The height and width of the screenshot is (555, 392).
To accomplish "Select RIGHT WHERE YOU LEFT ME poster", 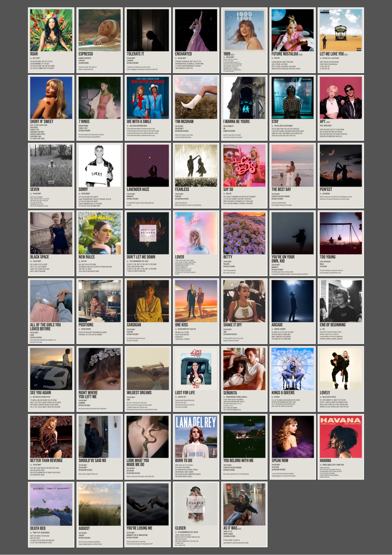I will 100,379.
